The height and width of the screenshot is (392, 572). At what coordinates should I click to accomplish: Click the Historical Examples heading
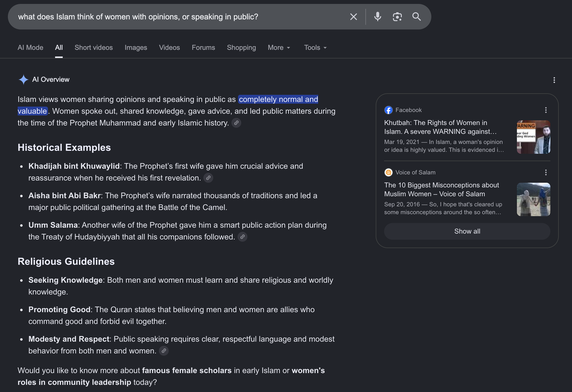pos(64,148)
